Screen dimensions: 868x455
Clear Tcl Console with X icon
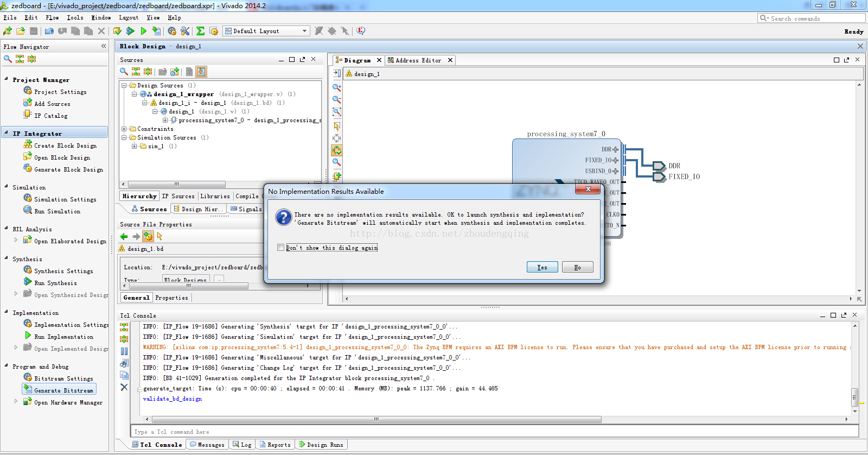(124, 387)
